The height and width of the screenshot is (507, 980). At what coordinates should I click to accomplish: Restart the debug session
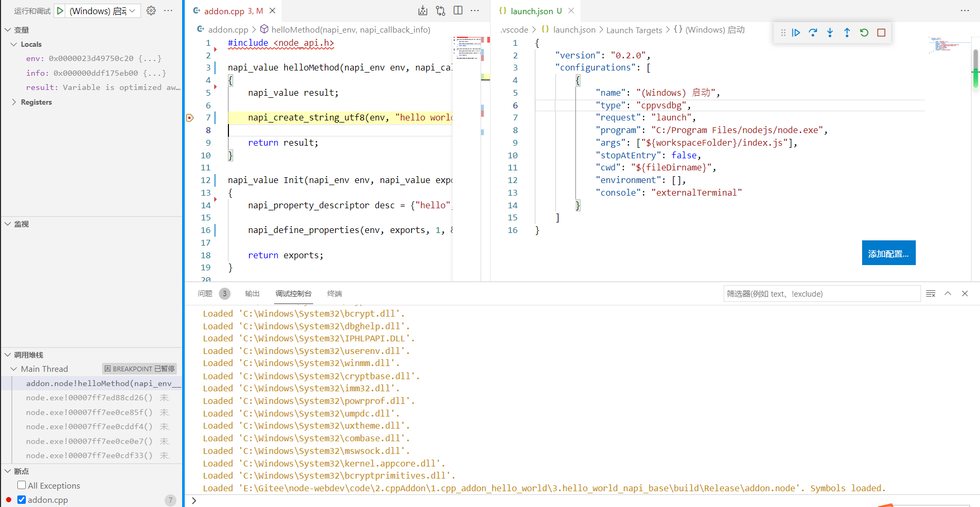864,33
